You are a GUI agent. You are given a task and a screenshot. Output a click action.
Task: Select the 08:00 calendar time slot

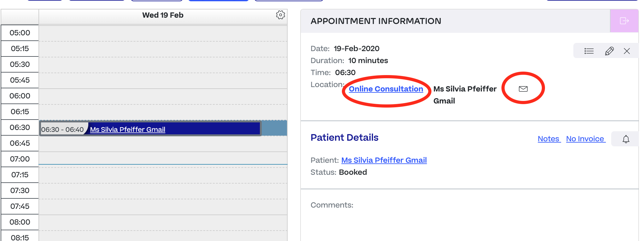163,223
